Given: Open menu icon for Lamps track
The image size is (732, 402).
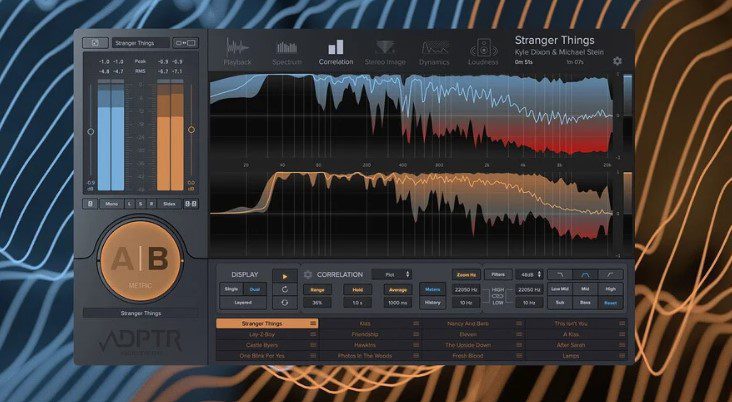Looking at the screenshot, I should [622, 356].
